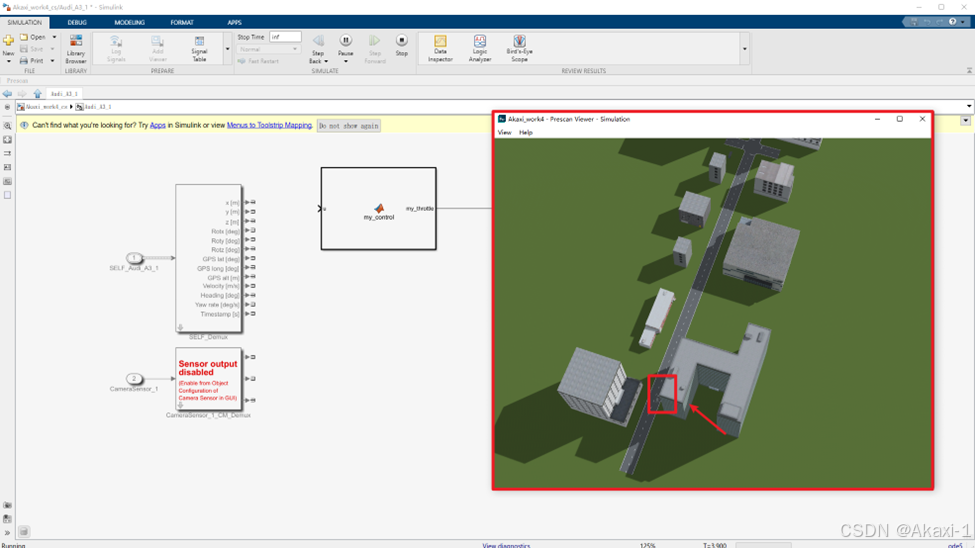
Task: Open the Bird's-Eye Scope
Action: tap(519, 49)
